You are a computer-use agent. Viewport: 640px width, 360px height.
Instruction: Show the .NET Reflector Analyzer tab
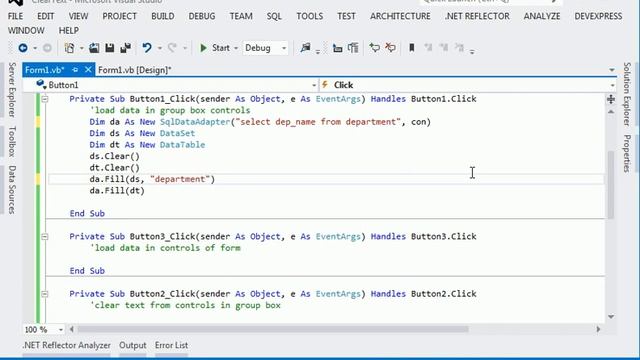(67, 345)
